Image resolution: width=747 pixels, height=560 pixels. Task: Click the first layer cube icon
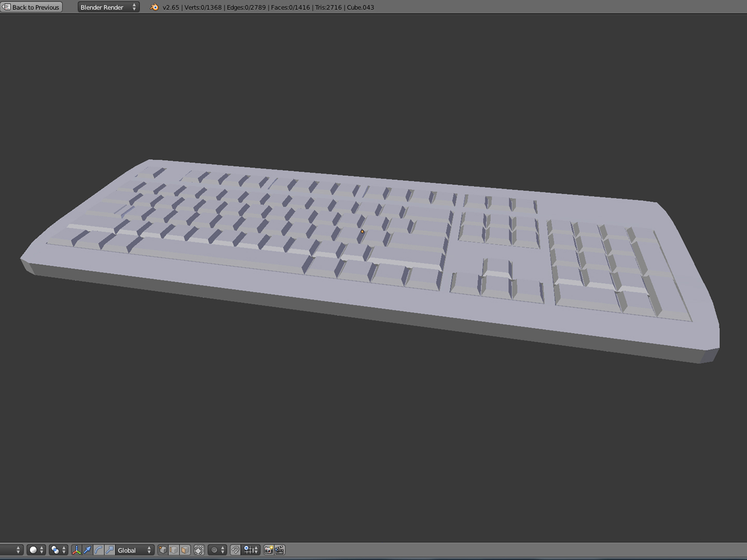(163, 550)
